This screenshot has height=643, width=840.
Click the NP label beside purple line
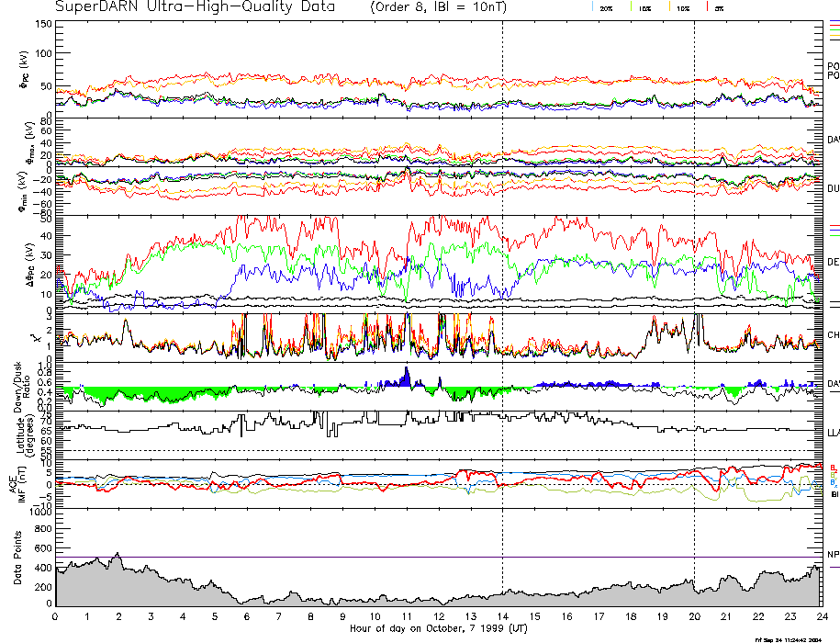coord(834,555)
